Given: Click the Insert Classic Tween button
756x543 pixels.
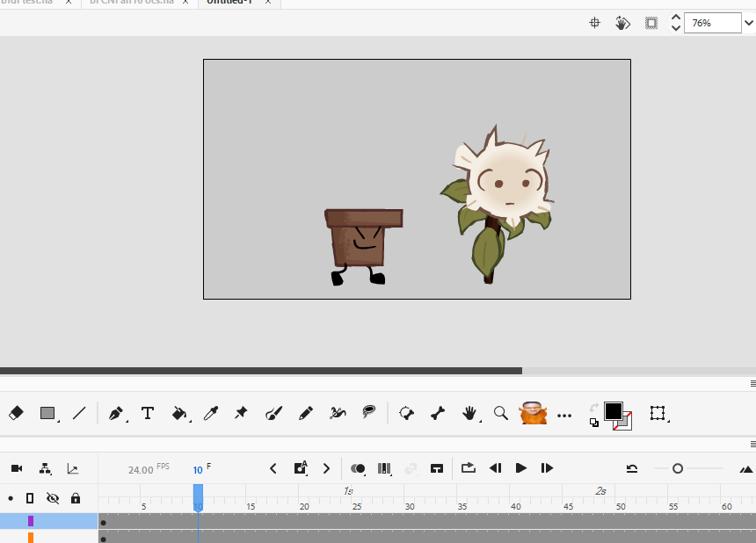Looking at the screenshot, I should pyautogui.click(x=437, y=468).
